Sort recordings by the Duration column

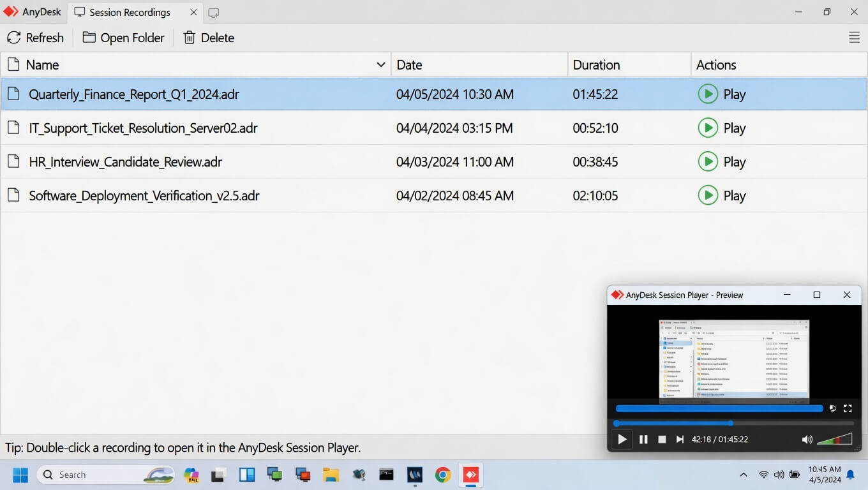629,64
